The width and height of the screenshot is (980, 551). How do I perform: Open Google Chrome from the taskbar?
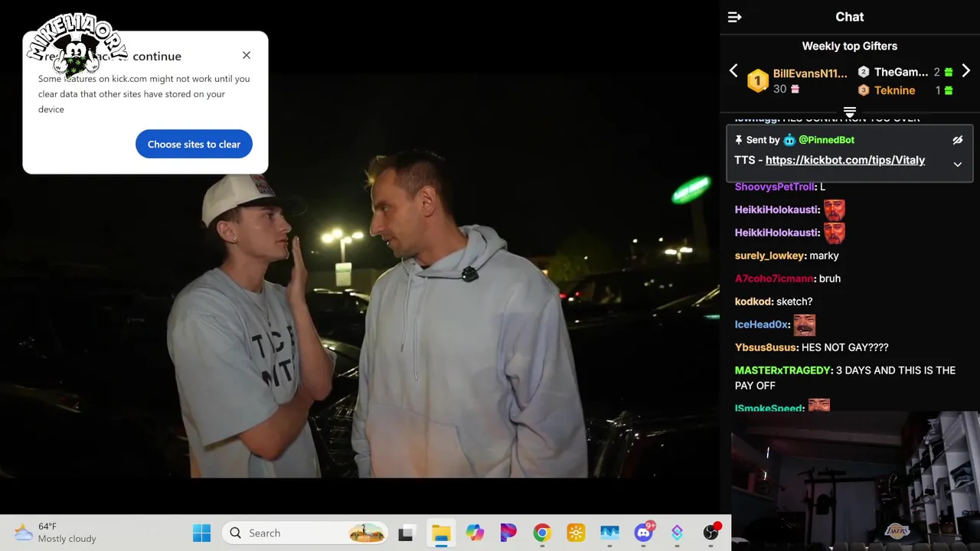(x=542, y=533)
